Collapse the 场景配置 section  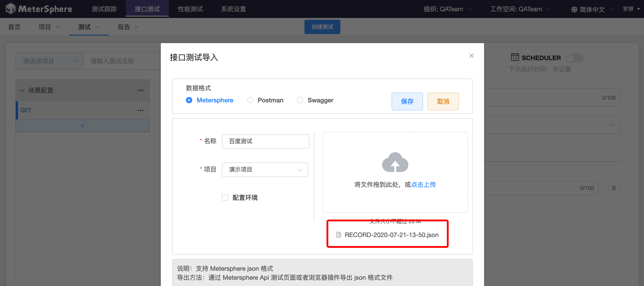pos(22,90)
